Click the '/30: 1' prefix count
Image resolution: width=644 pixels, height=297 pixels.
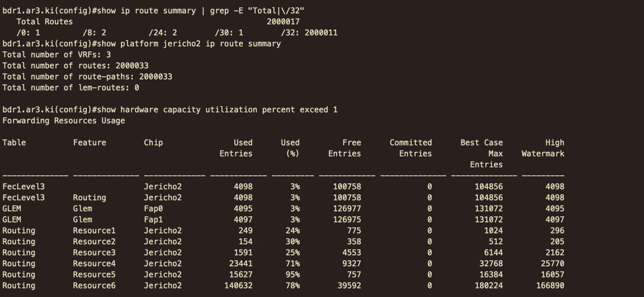point(229,33)
